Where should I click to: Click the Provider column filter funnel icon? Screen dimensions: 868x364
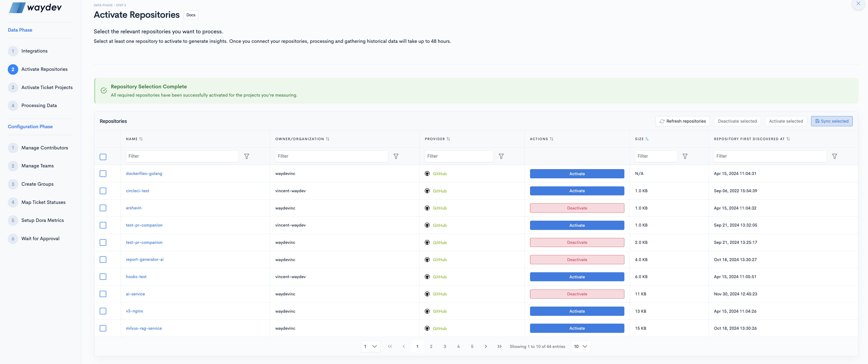(501, 156)
